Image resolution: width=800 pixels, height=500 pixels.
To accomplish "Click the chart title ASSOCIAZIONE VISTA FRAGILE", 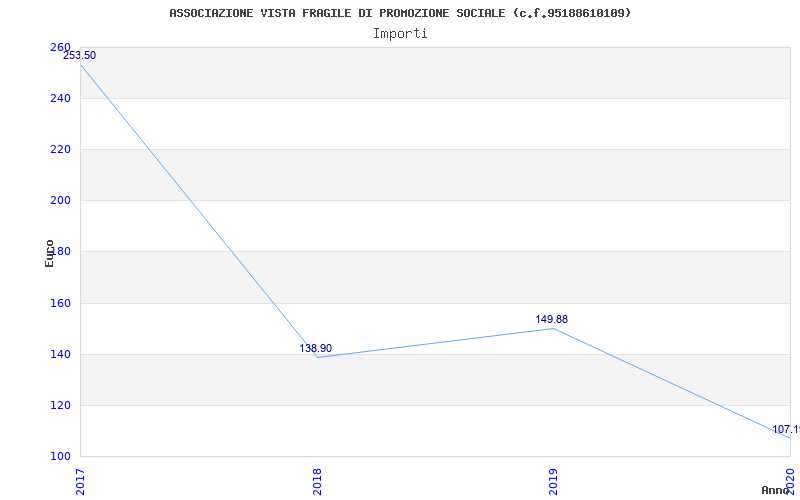I will point(400,13).
